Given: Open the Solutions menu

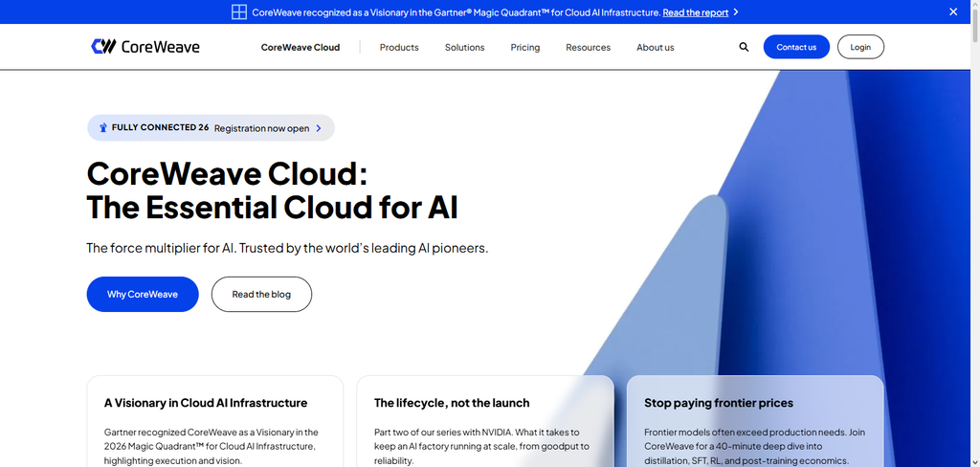Looking at the screenshot, I should (x=464, y=48).
